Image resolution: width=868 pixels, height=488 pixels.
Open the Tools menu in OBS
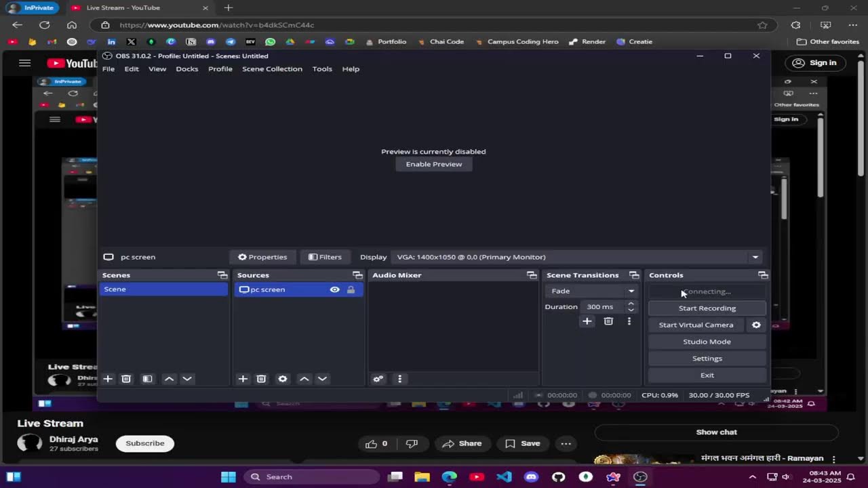point(322,68)
